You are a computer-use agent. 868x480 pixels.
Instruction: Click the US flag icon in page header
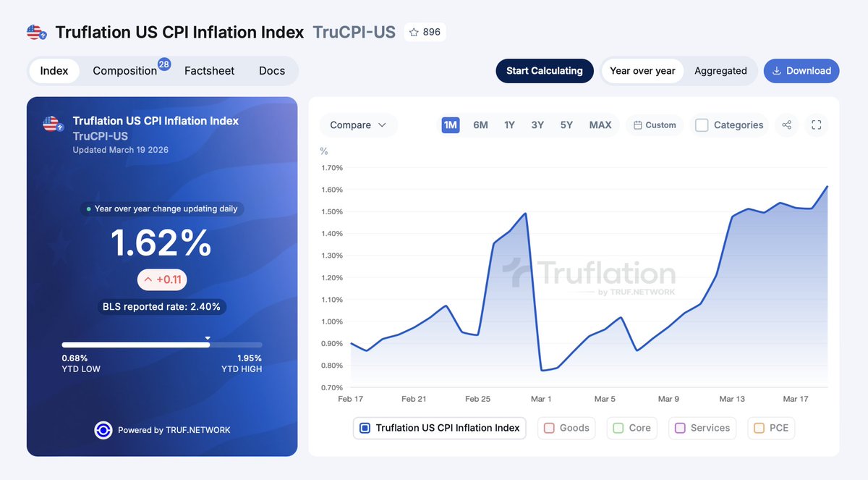click(x=37, y=33)
